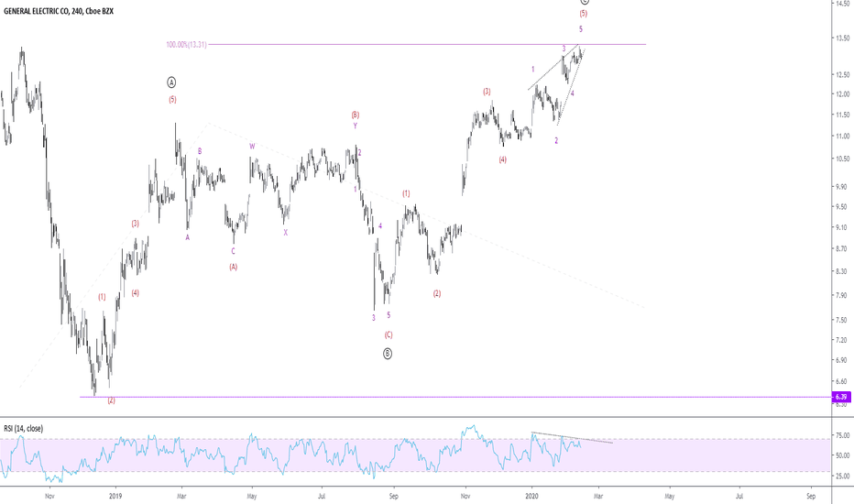Image resolution: width=854 pixels, height=504 pixels.
Task: Select the 7.20 price axis value
Action: click(x=843, y=340)
